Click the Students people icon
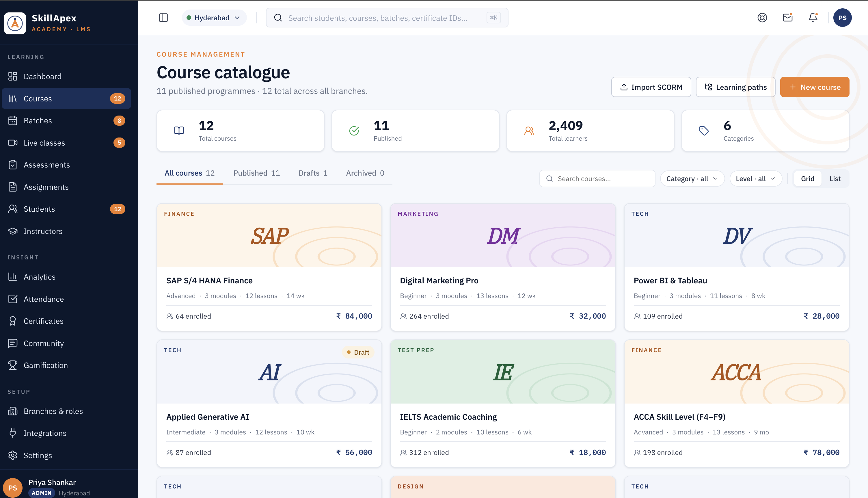This screenshot has height=498, width=868. click(13, 209)
